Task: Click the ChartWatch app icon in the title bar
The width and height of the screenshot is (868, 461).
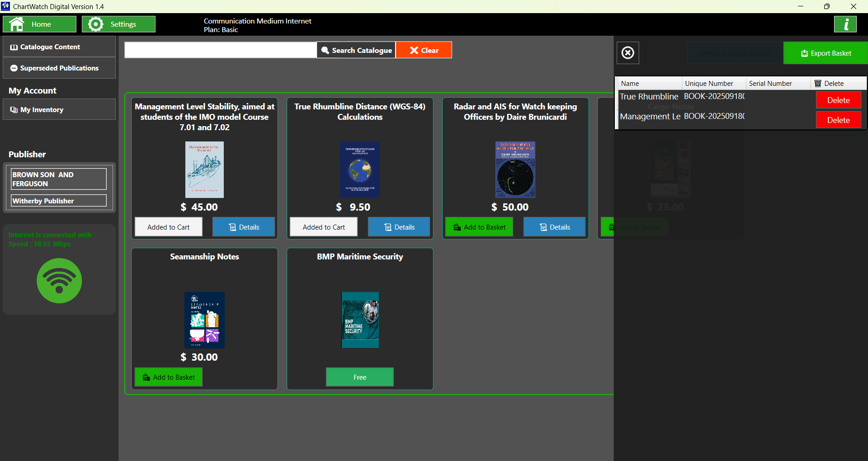Action: pyautogui.click(x=6, y=6)
